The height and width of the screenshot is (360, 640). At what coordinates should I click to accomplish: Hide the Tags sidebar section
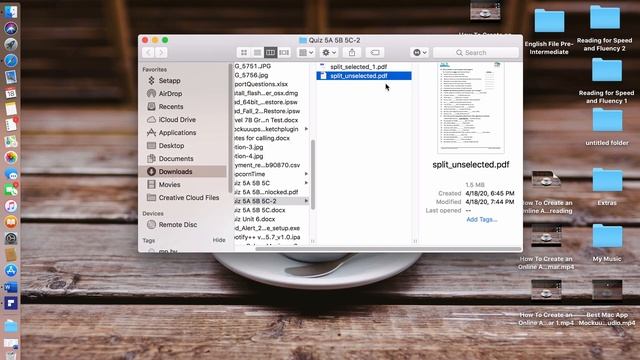pyautogui.click(x=219, y=240)
